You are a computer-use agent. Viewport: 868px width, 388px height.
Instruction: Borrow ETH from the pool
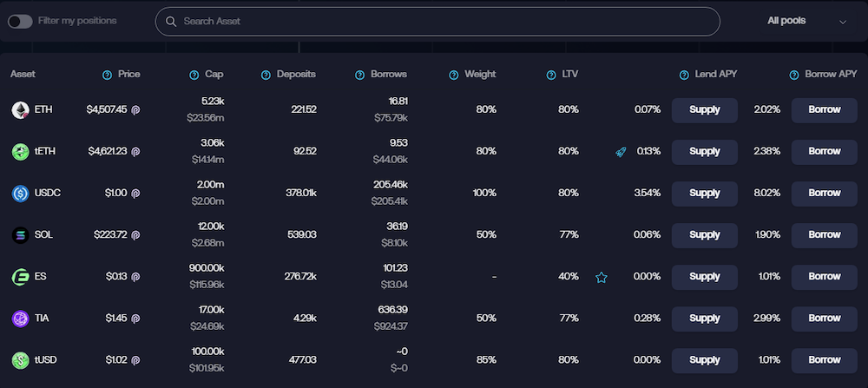click(x=825, y=110)
